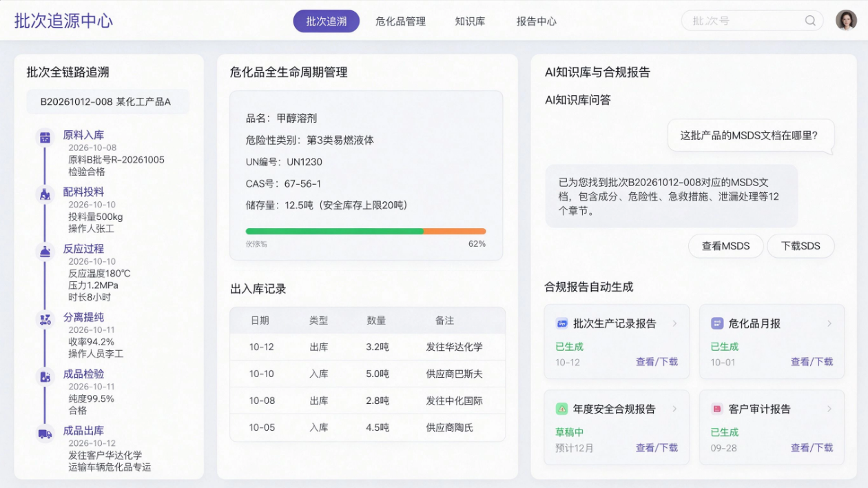Click the 供应商巴斯夫 remark cell
Image resolution: width=868 pixels, height=488 pixels.
pyautogui.click(x=454, y=374)
